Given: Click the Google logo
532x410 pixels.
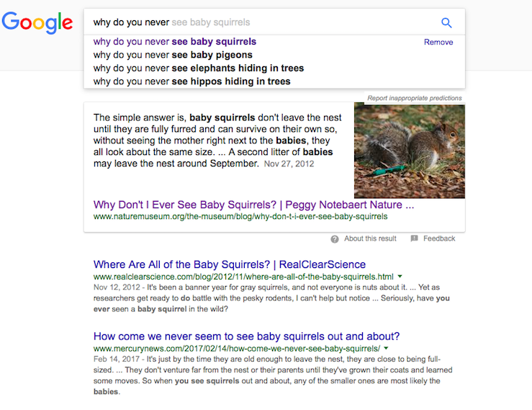Looking at the screenshot, I should tap(37, 22).
